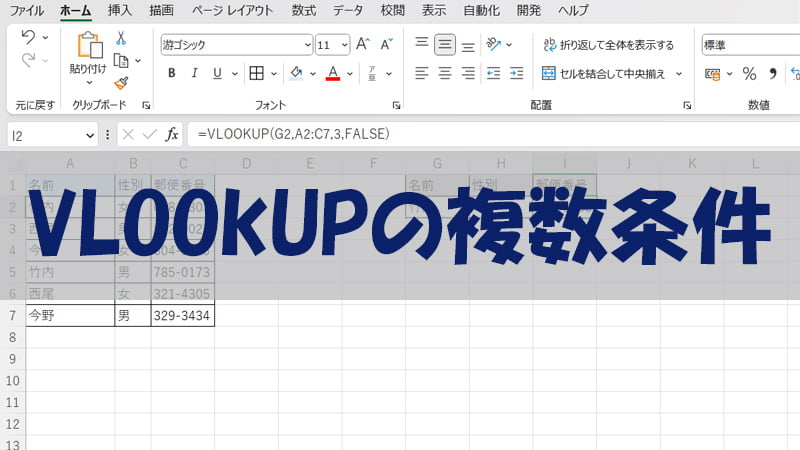Screen dimensions: 800x450
Task: Click the Increase Font Size icon
Action: [362, 45]
